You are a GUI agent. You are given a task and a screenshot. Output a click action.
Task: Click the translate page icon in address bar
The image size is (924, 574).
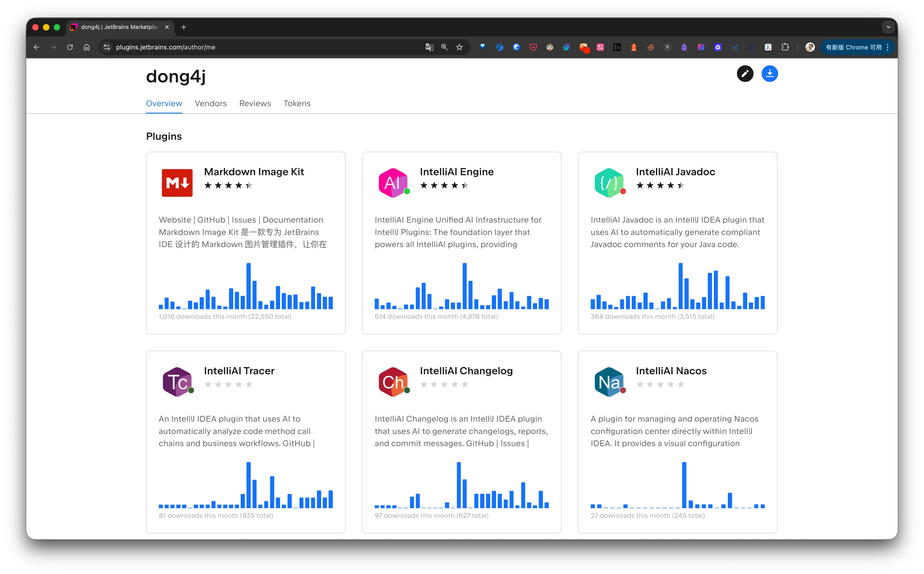[429, 47]
